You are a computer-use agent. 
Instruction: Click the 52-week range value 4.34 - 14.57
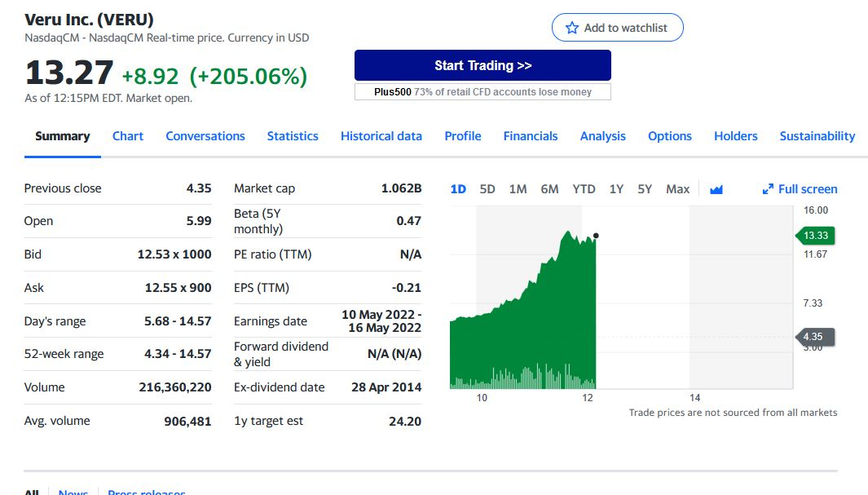click(x=178, y=354)
